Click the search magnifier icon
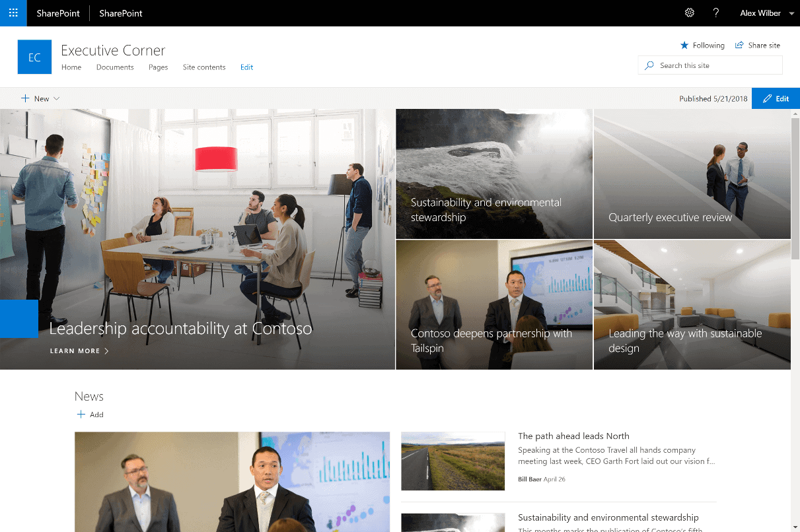 [x=650, y=65]
